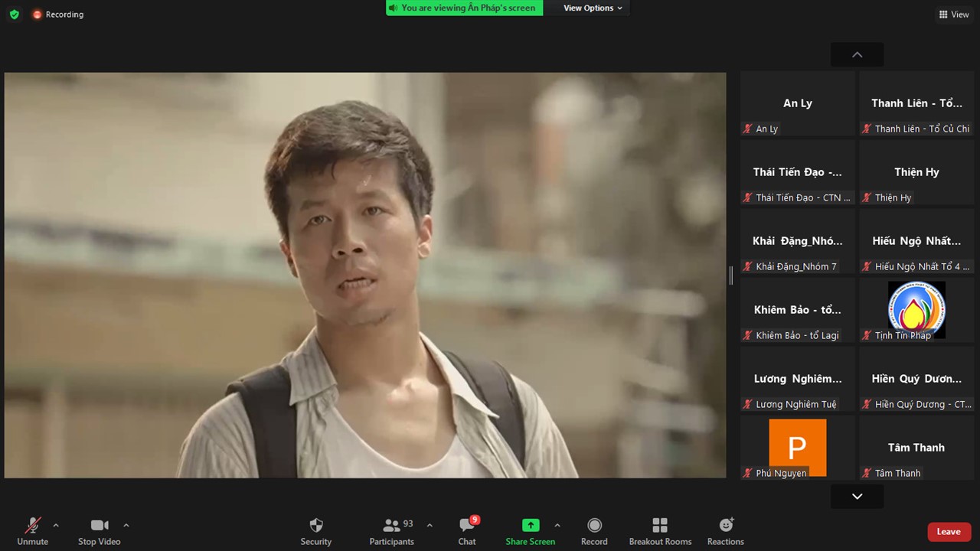The height and width of the screenshot is (551, 980).
Task: Click the divider handle beside the participant gallery
Action: (x=731, y=275)
